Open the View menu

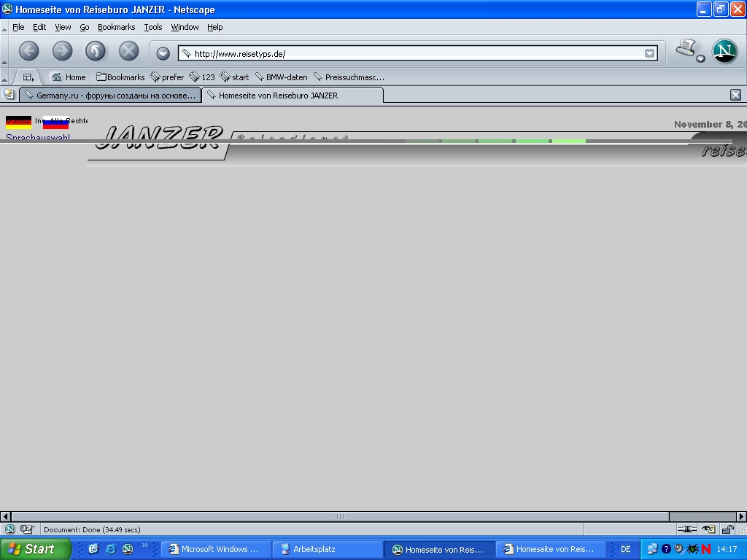click(x=63, y=27)
